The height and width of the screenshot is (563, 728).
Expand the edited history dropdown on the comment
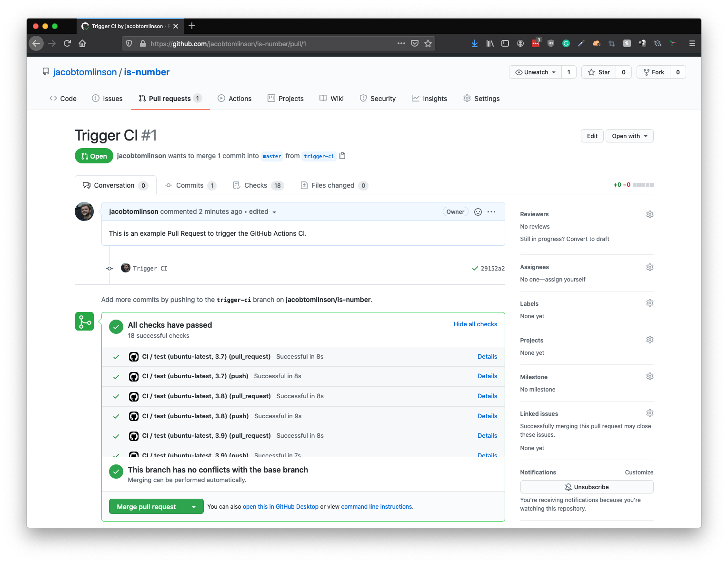[275, 212]
